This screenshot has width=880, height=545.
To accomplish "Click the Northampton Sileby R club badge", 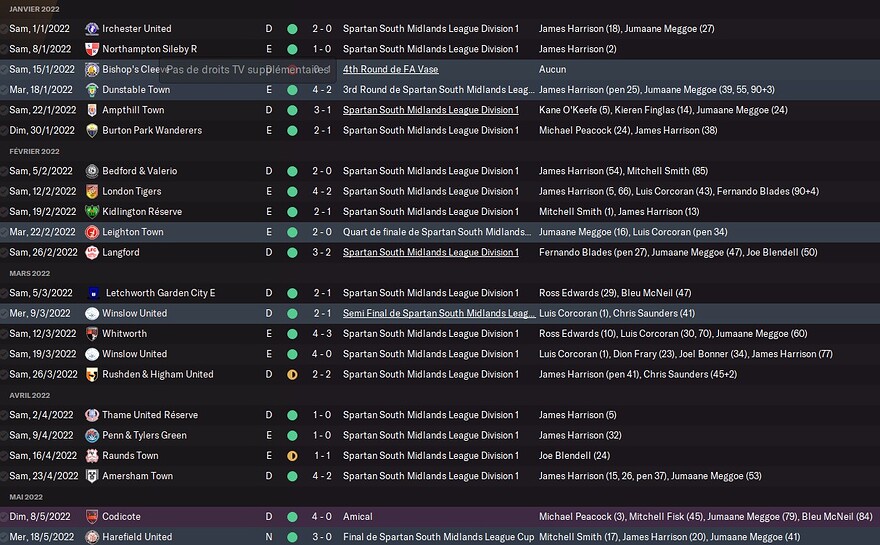I will (92, 49).
